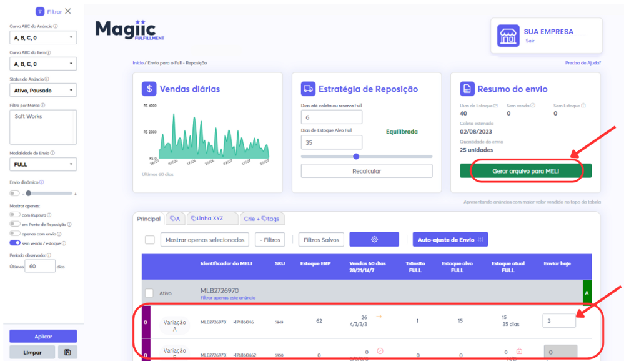624x364 pixels.
Task: Select the Principal tab
Action: tap(149, 219)
